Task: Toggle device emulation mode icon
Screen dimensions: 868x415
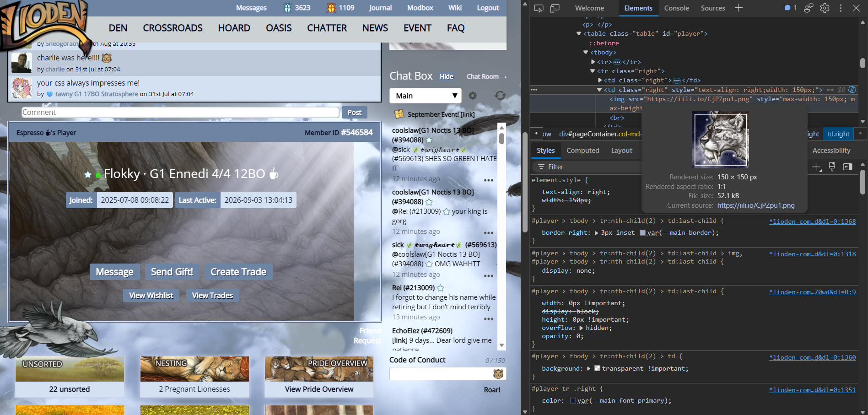Action: (555, 8)
